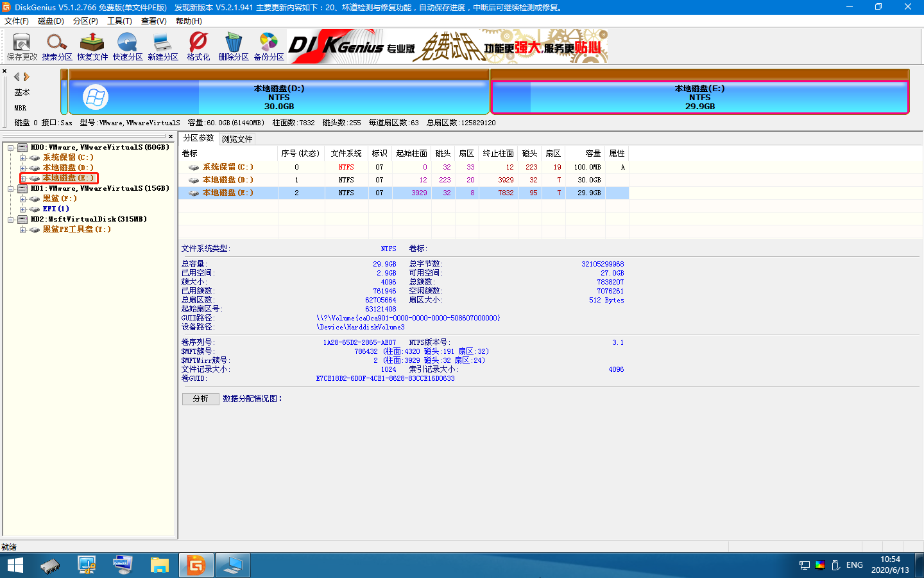Select 本地磁盘 (E:) row in partition table
924x578 pixels.
tap(404, 193)
